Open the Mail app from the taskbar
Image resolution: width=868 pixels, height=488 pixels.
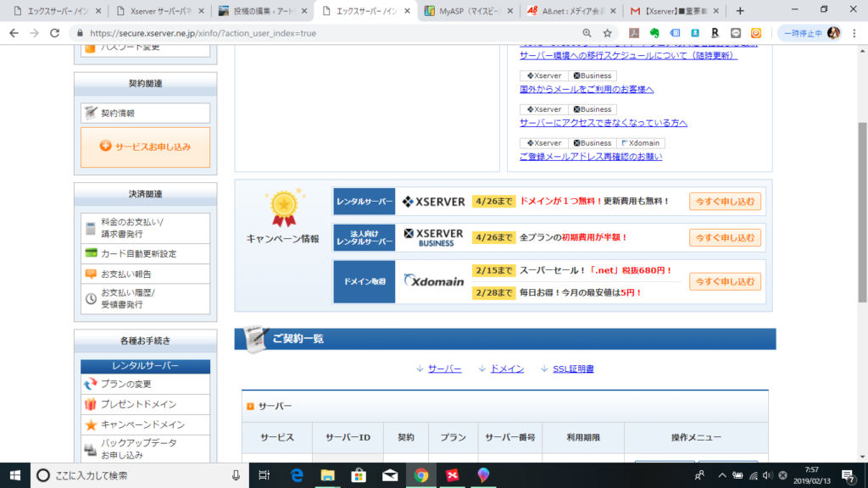[390, 475]
